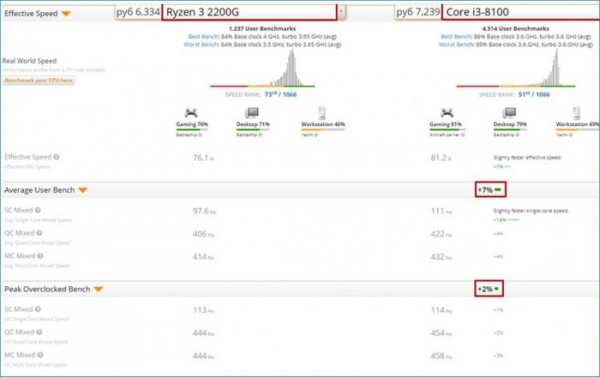Viewport: 600px width, 377px height.
Task: Click the Benchmark your CPU here button
Action: 39,80
